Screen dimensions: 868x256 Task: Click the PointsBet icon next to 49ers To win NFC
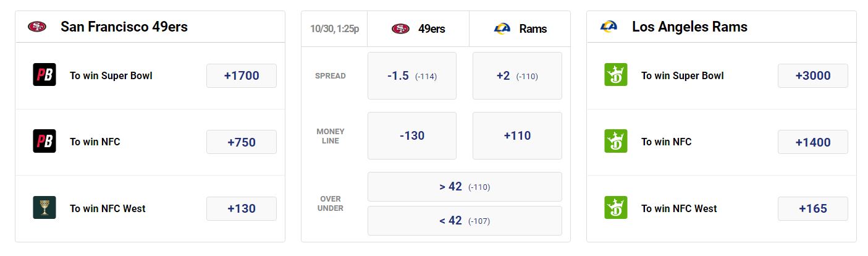click(44, 141)
